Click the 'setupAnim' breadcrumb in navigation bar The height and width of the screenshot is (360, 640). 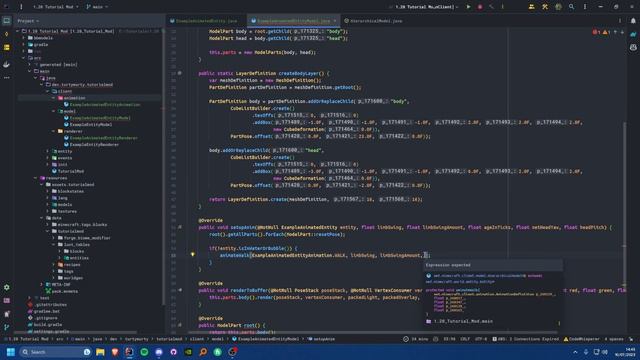[x=324, y=339]
